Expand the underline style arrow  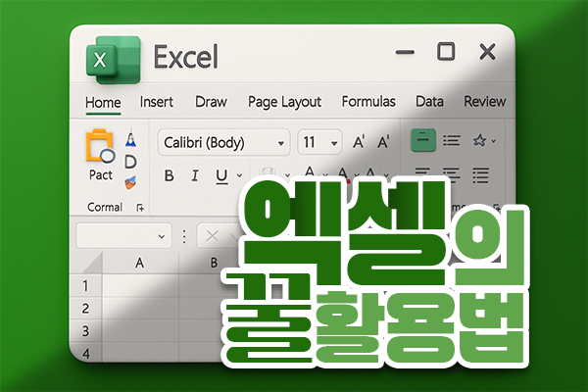(239, 175)
